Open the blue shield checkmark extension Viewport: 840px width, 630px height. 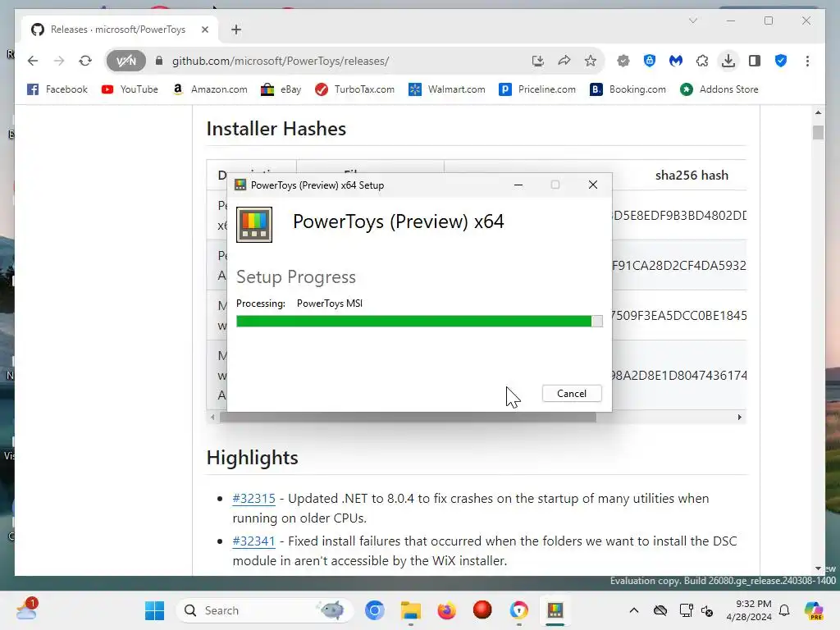click(x=781, y=61)
